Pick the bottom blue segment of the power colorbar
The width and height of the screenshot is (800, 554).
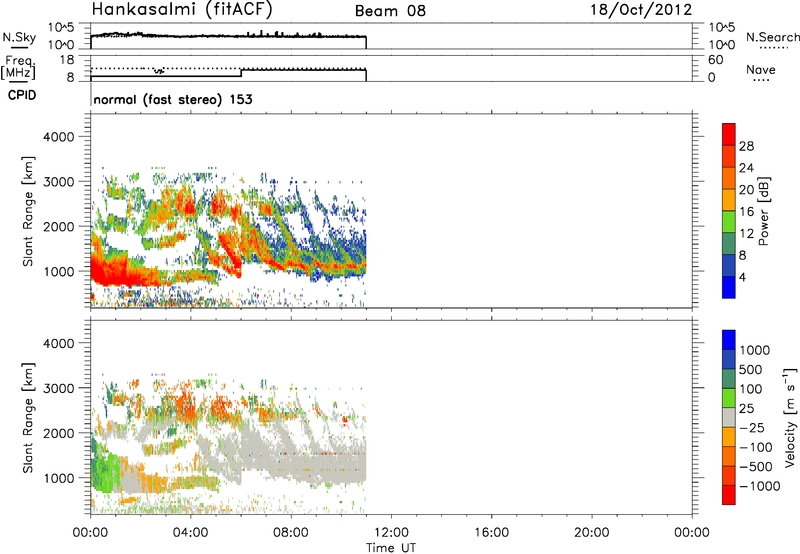[x=729, y=287]
